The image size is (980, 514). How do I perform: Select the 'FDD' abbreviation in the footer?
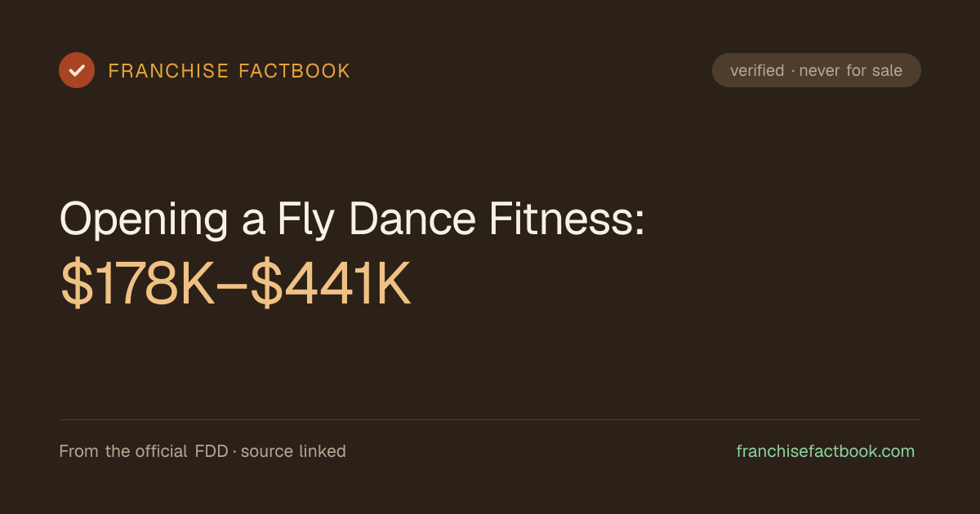click(212, 451)
